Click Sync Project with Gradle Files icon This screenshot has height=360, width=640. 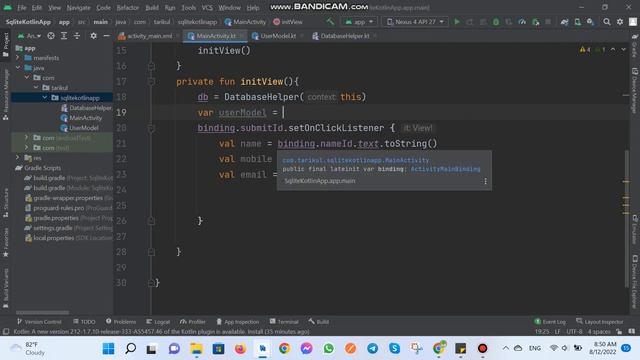pyautogui.click(x=564, y=22)
